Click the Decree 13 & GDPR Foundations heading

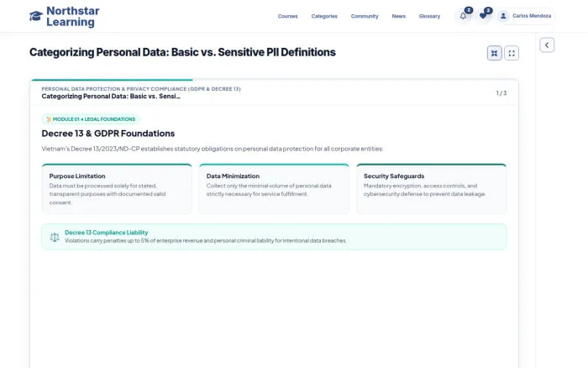click(x=108, y=134)
